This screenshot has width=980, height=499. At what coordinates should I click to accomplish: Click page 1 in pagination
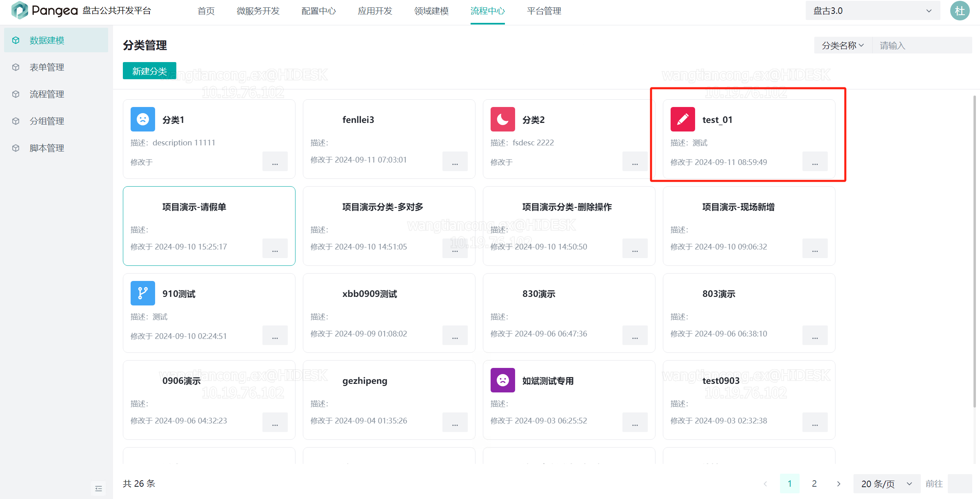pos(790,483)
